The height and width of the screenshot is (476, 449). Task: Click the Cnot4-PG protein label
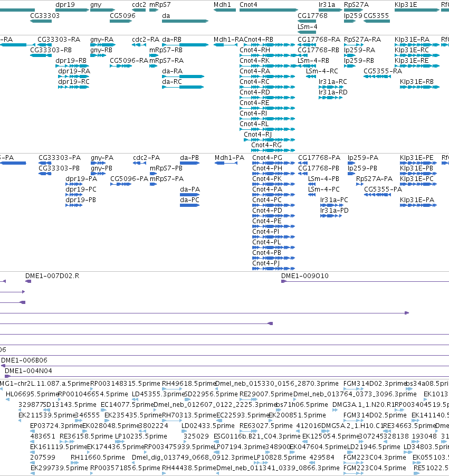coord(267,158)
